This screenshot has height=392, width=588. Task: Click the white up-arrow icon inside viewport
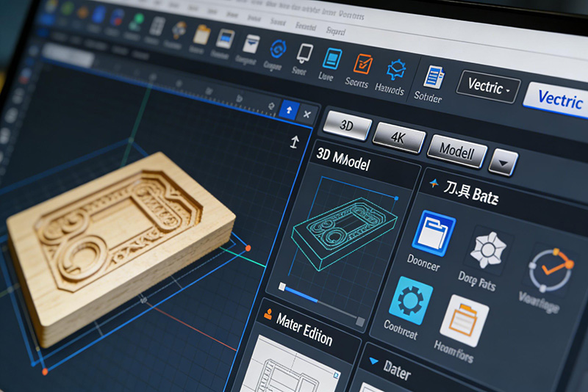pyautogui.click(x=295, y=142)
